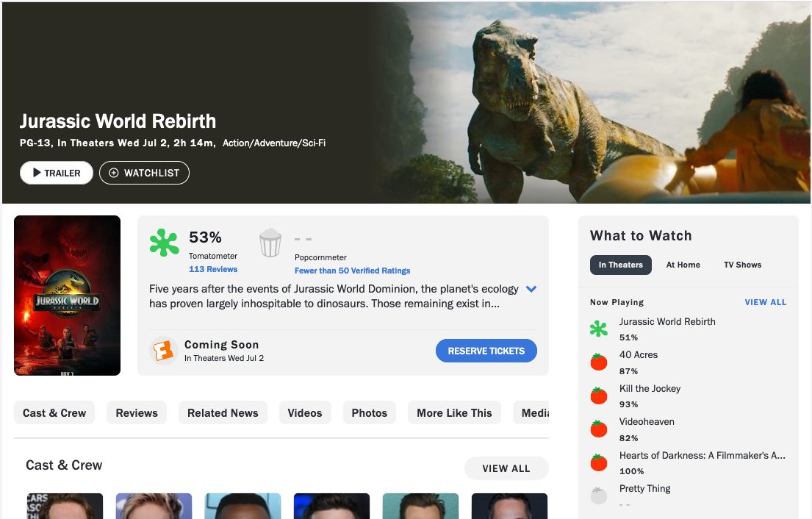Screen dimensions: 812x519
Task: Switch to the In Theaters tab
Action: [620, 265]
